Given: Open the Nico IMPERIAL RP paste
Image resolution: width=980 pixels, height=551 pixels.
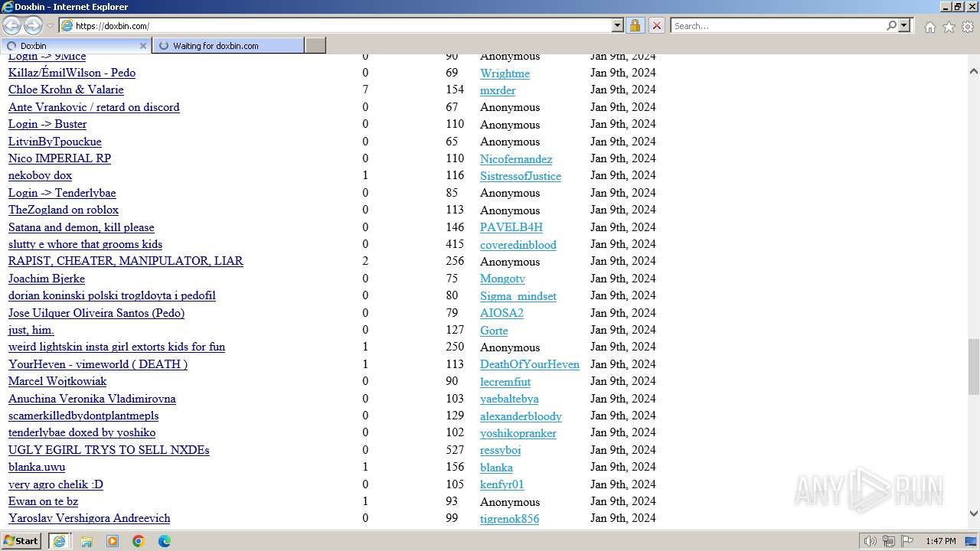Looking at the screenshot, I should click(x=60, y=158).
